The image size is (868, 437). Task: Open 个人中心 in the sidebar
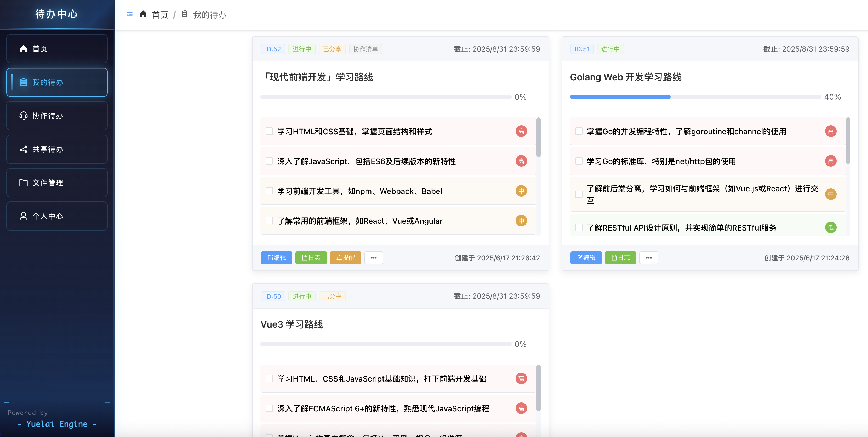(57, 216)
